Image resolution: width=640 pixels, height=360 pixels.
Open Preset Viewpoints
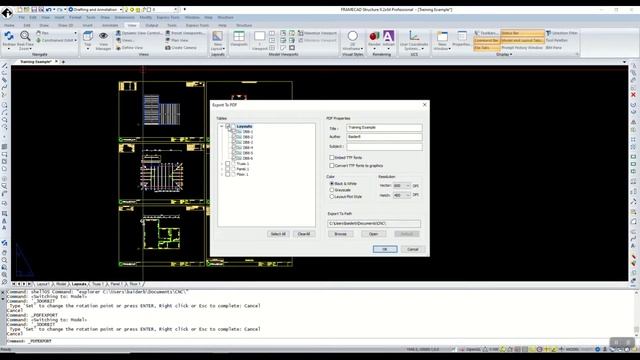(184, 33)
